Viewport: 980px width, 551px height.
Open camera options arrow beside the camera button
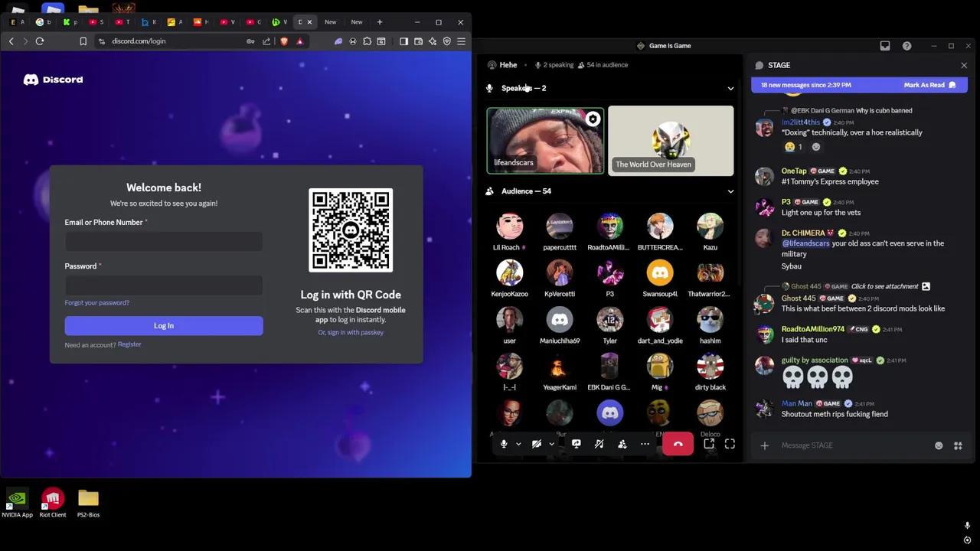point(551,444)
